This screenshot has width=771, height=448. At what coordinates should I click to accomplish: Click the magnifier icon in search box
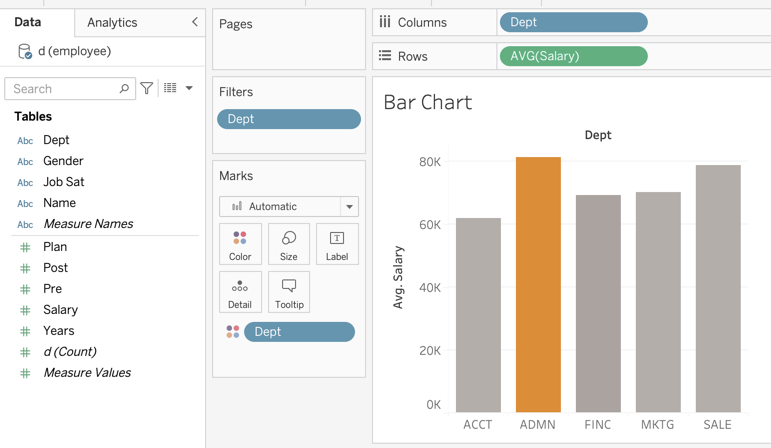[x=124, y=89]
